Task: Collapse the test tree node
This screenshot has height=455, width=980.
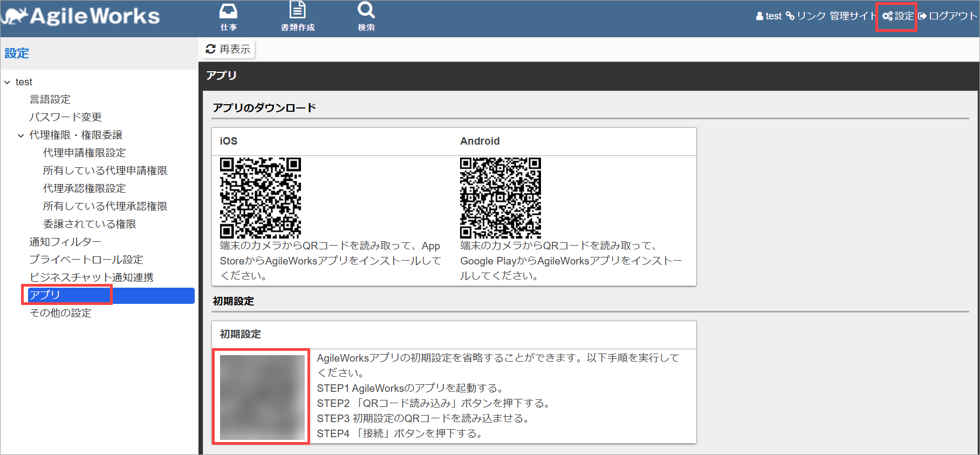Action: pyautogui.click(x=7, y=83)
